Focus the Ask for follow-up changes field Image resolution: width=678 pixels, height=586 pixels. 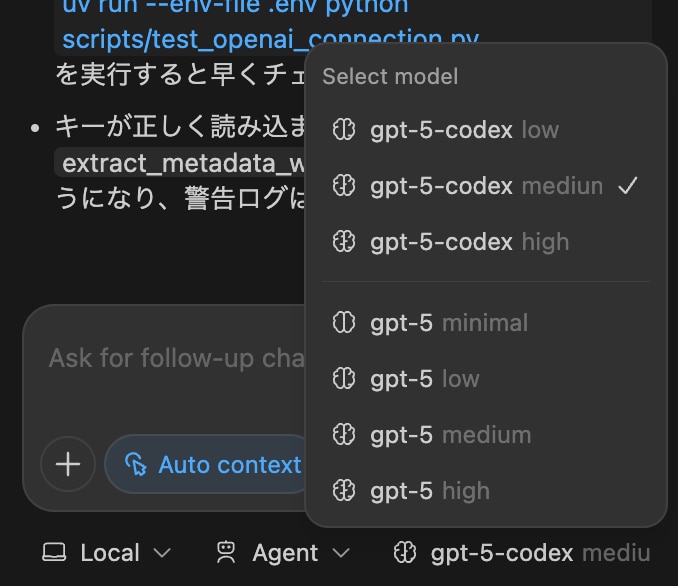click(160, 358)
